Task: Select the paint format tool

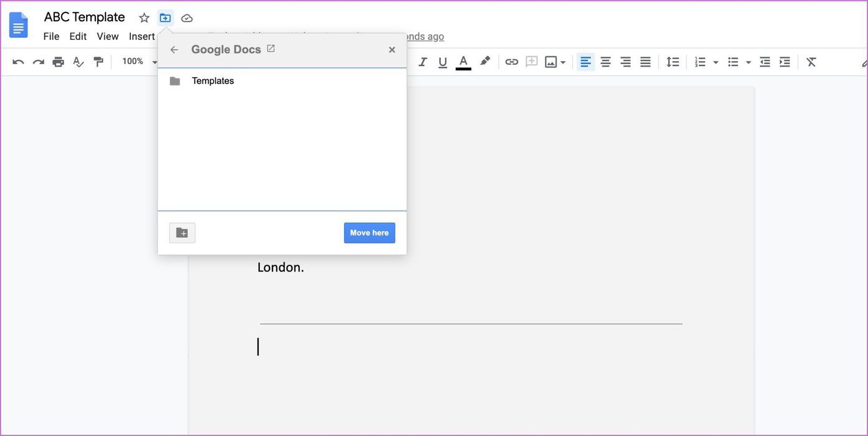Action: (99, 62)
